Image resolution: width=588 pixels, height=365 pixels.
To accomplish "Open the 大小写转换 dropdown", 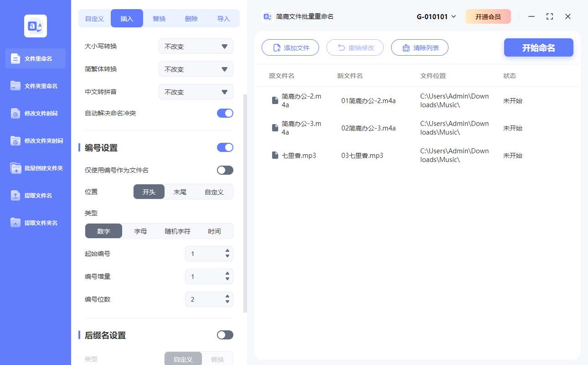I will point(196,46).
